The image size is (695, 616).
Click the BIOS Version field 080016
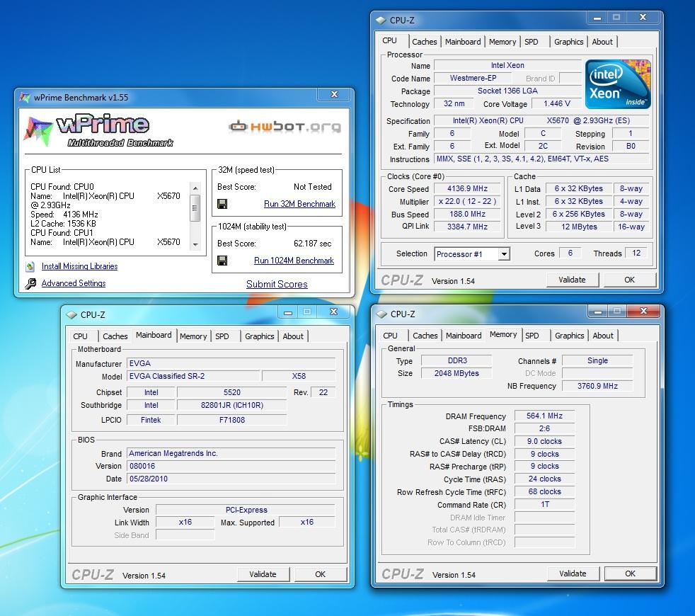(231, 466)
